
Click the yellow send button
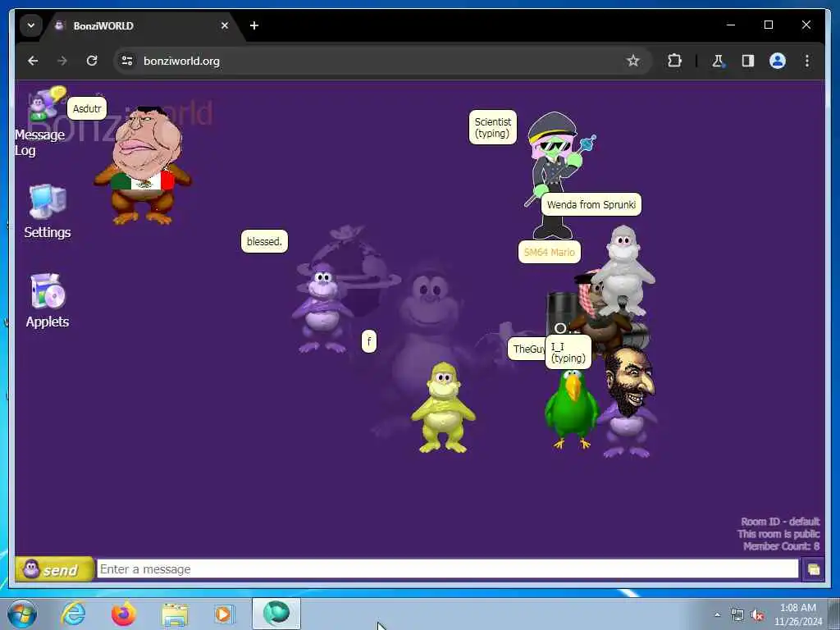(54, 569)
